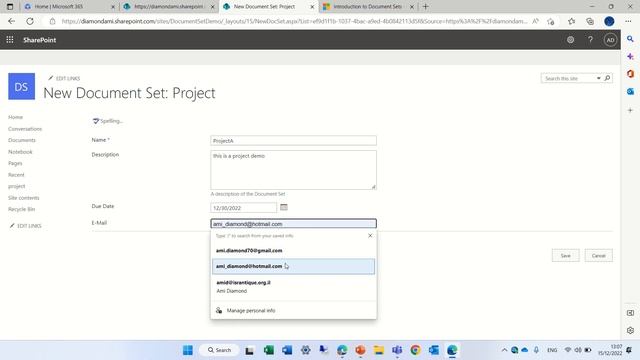
Task: Choose amid@israntique.org.il suggestion
Action: pos(293,287)
